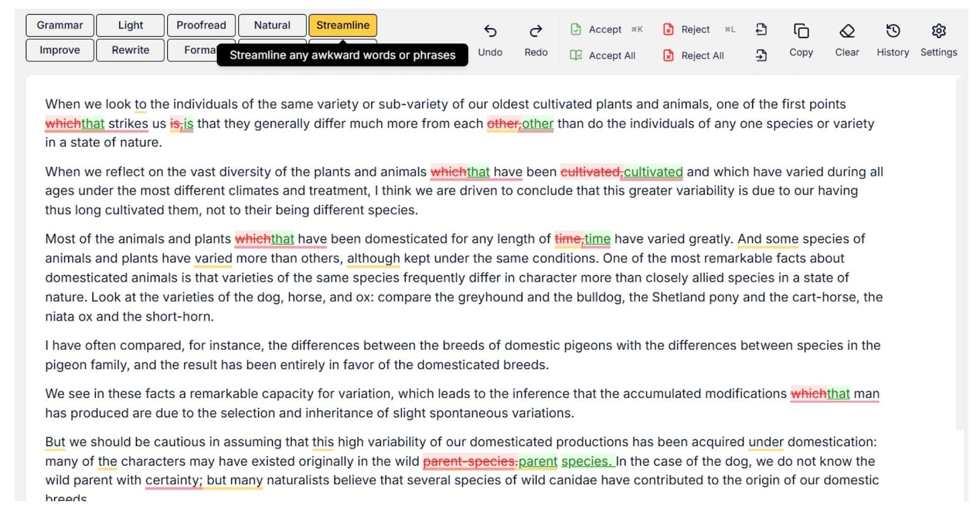Click the lower document arrow icon beside Reject All

761,56
